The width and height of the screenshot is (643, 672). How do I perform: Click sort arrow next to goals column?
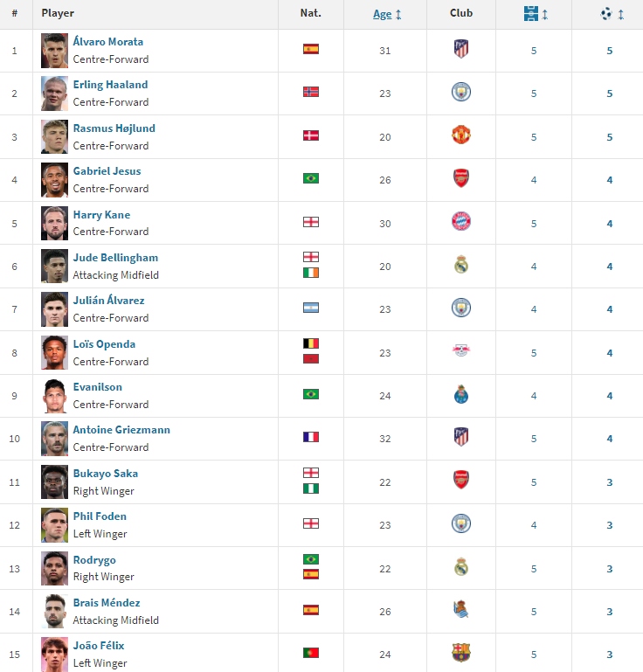[621, 15]
